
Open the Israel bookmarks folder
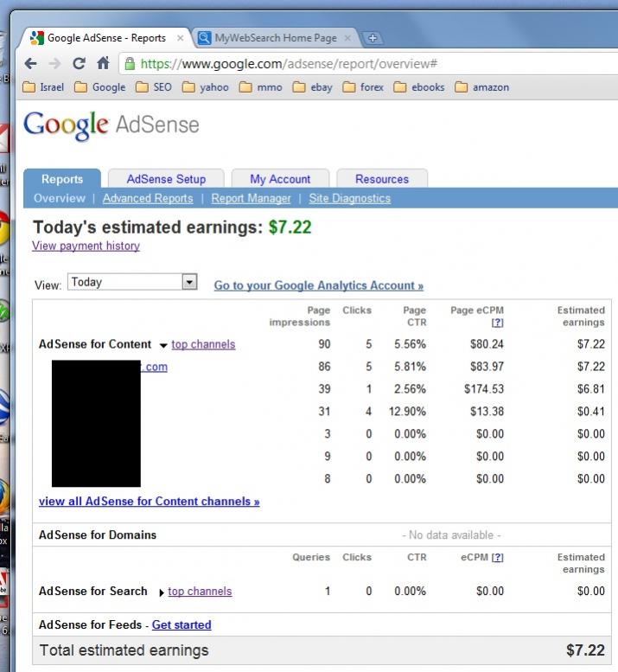click(x=43, y=87)
